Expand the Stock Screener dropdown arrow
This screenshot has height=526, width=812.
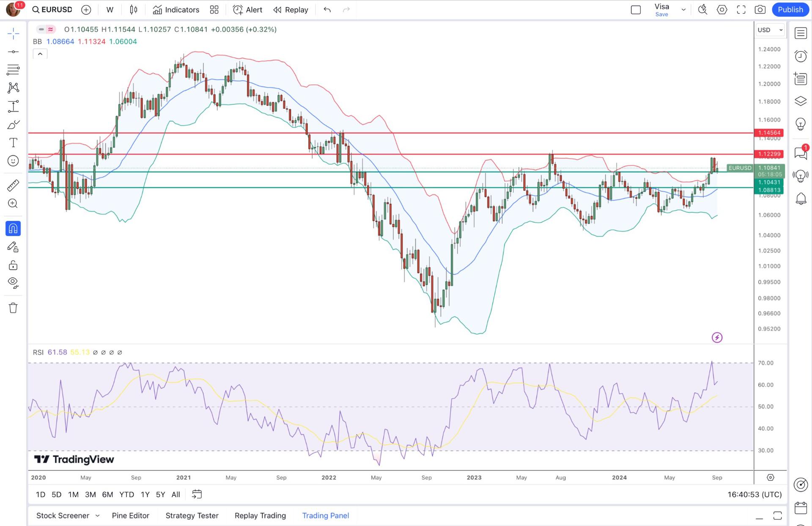click(x=98, y=515)
